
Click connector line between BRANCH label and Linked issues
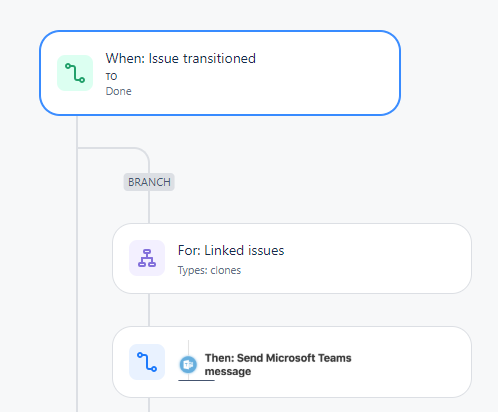tap(149, 207)
